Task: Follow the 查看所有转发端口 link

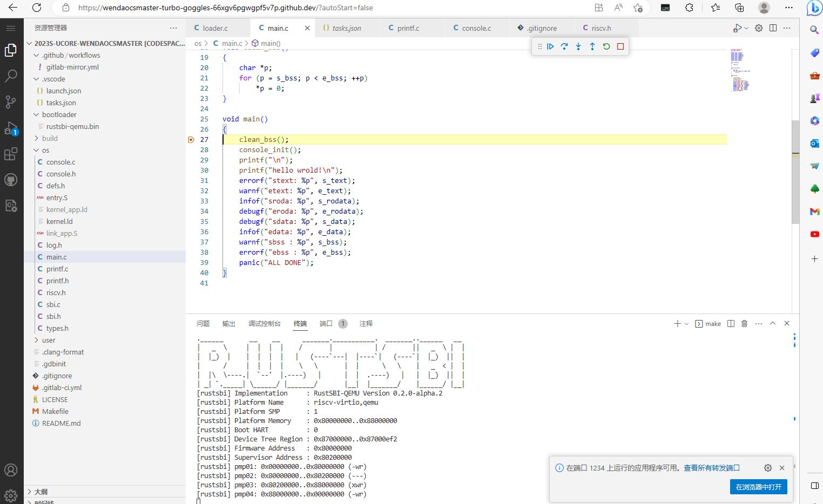Action: click(x=711, y=468)
